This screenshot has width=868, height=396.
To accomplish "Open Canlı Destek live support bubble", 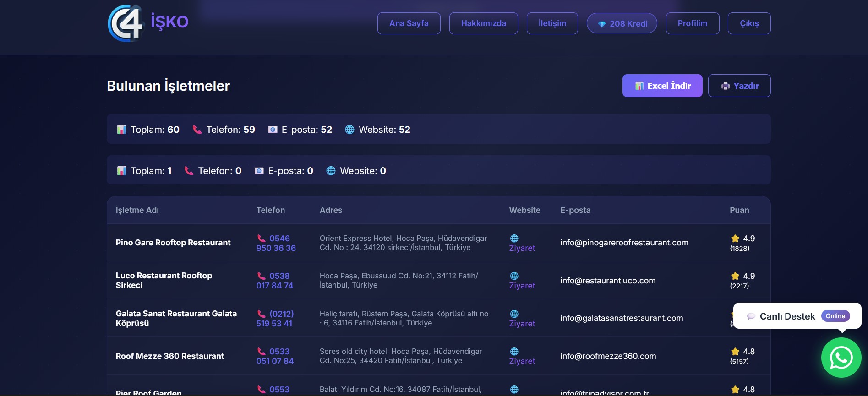I will point(797,316).
